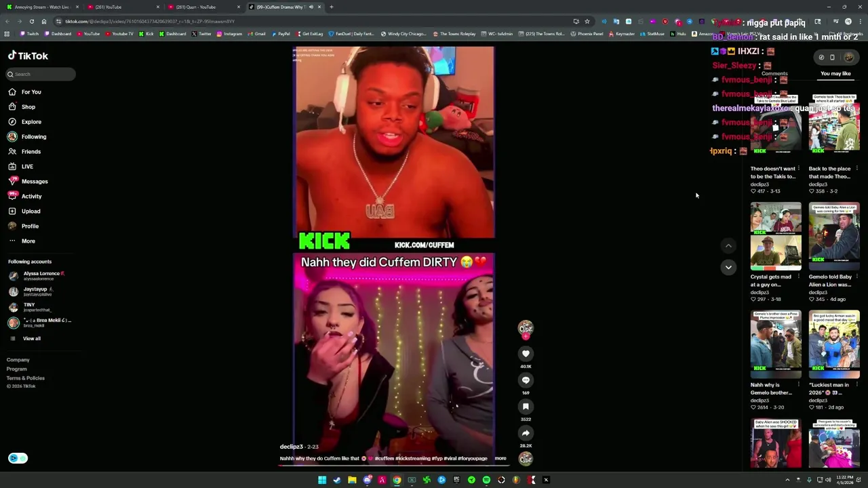This screenshot has height=488, width=868.
Task: Open the video comments bubble icon
Action: click(526, 380)
